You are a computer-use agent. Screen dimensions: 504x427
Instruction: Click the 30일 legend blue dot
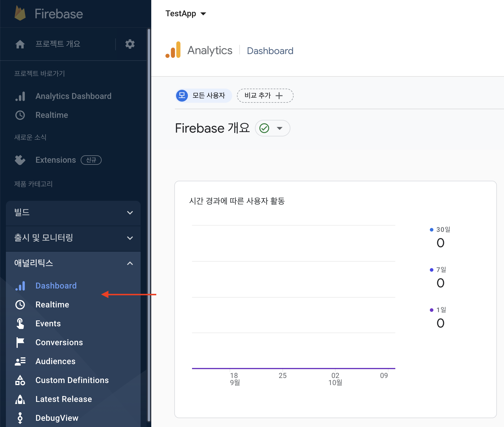(432, 230)
